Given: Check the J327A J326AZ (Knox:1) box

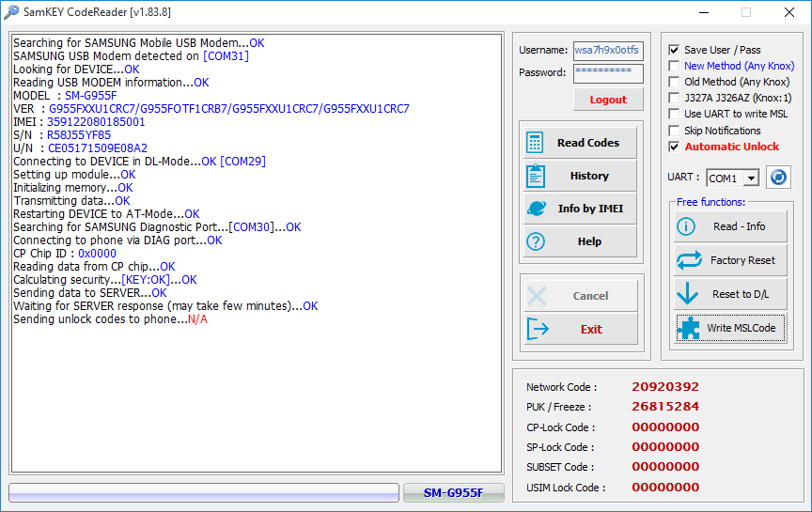Looking at the screenshot, I should 674,98.
